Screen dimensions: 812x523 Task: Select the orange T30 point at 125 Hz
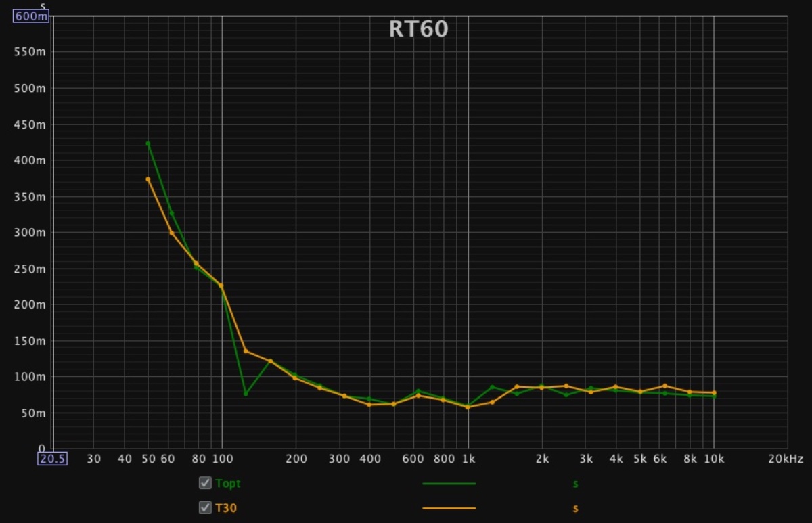(x=246, y=351)
